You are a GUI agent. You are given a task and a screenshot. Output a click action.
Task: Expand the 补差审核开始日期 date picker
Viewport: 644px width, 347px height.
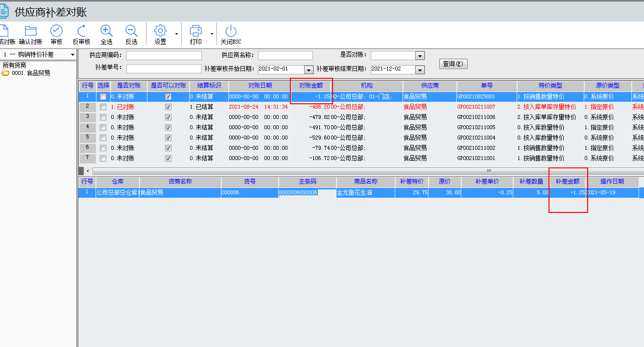click(x=309, y=69)
